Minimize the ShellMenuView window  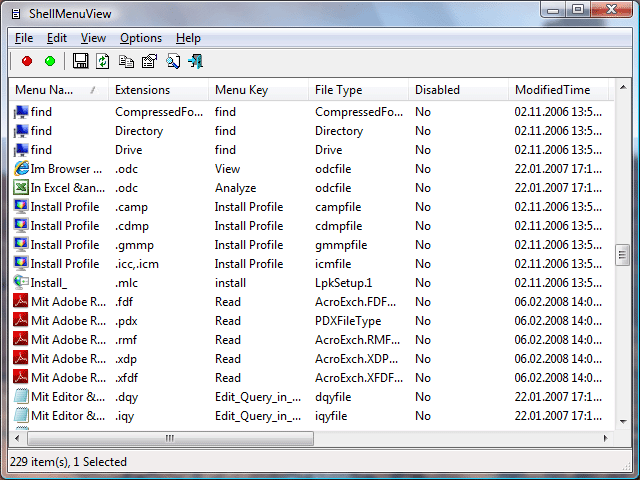coord(553,9)
